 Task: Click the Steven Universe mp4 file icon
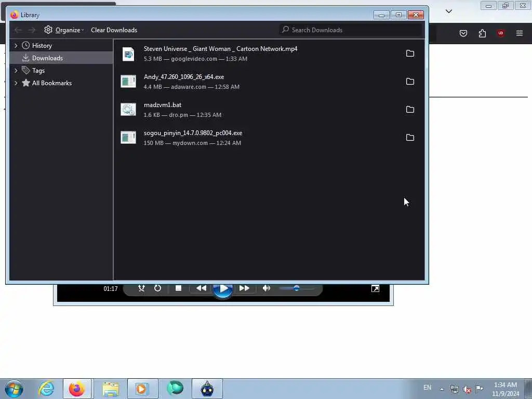click(128, 54)
